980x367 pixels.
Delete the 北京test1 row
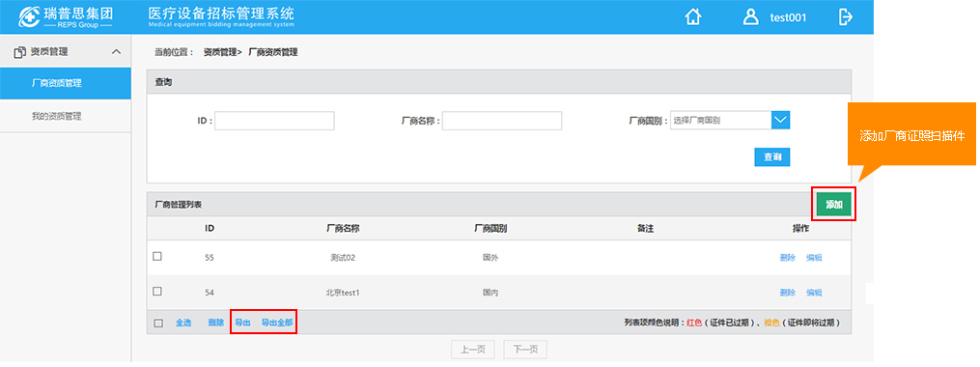788,293
